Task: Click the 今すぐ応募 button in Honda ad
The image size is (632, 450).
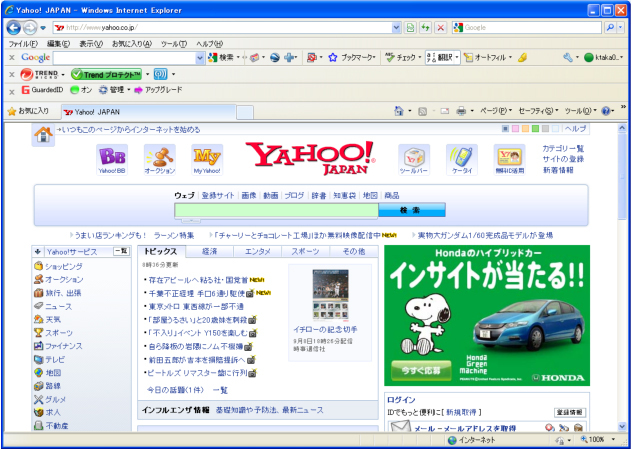Action: coord(421,371)
